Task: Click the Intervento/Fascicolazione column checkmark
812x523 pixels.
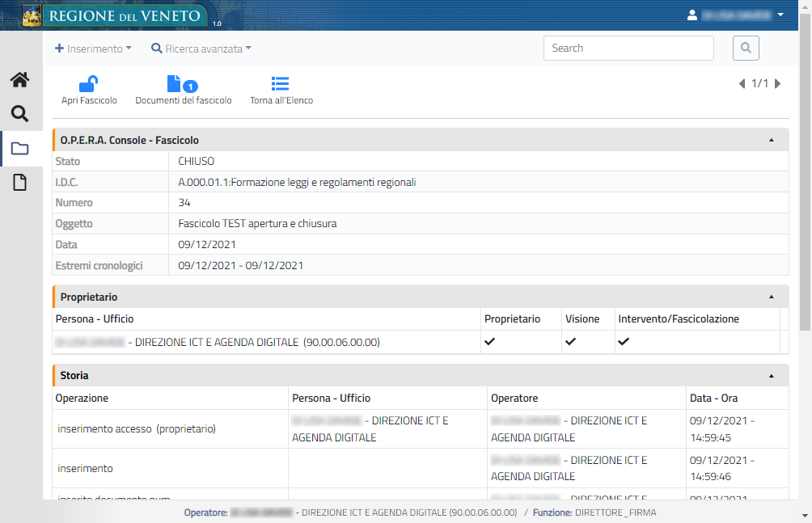Action: point(624,342)
